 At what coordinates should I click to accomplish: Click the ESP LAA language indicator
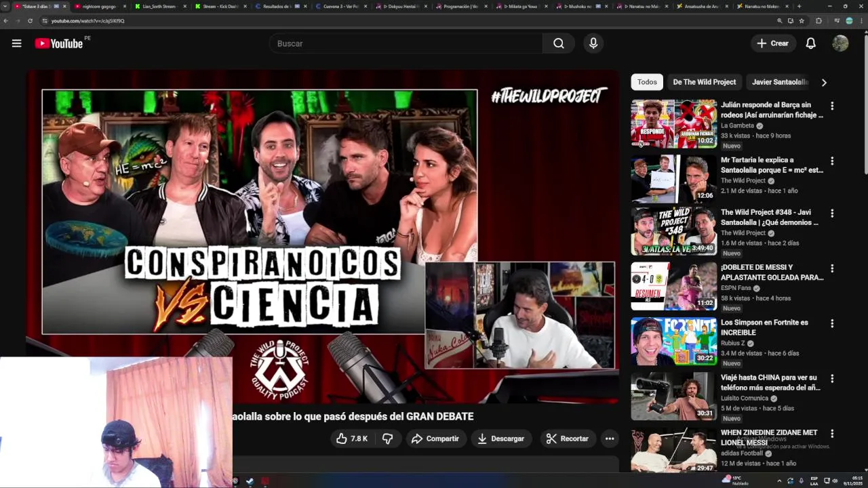[x=814, y=481]
